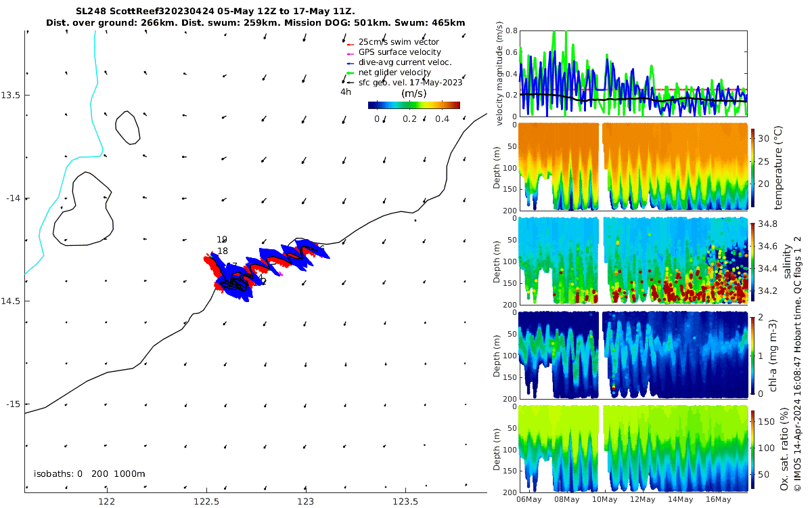
Task: Click the title 'SL248 ScottReef320230424'
Action: tap(138, 12)
